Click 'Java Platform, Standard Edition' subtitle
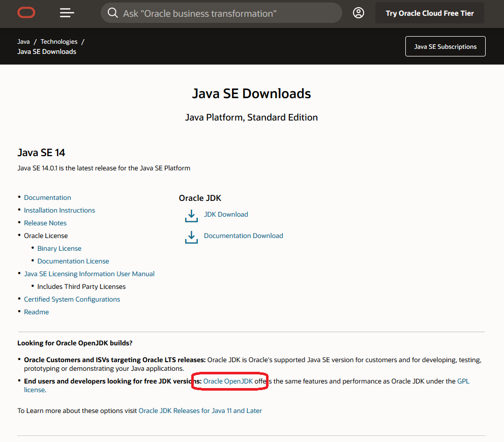The width and height of the screenshot is (504, 442). pos(251,117)
